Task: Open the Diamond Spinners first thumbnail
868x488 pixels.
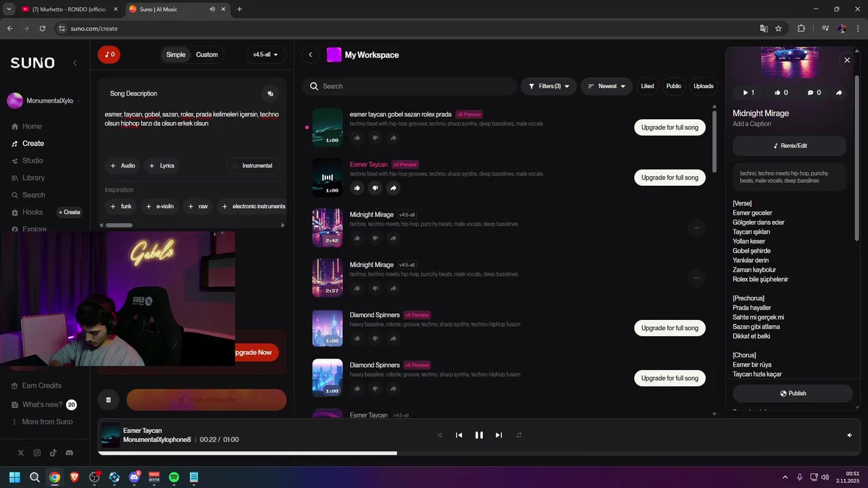Action: pos(328,328)
